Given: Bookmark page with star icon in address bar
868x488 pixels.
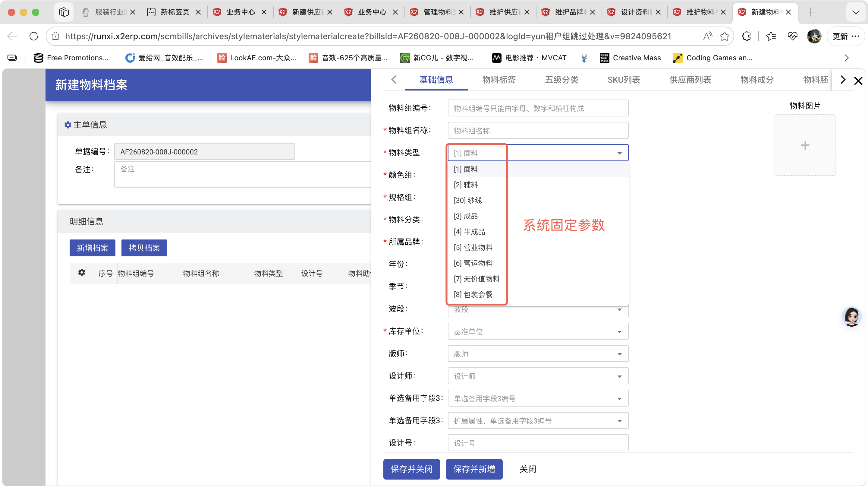Looking at the screenshot, I should pyautogui.click(x=725, y=36).
